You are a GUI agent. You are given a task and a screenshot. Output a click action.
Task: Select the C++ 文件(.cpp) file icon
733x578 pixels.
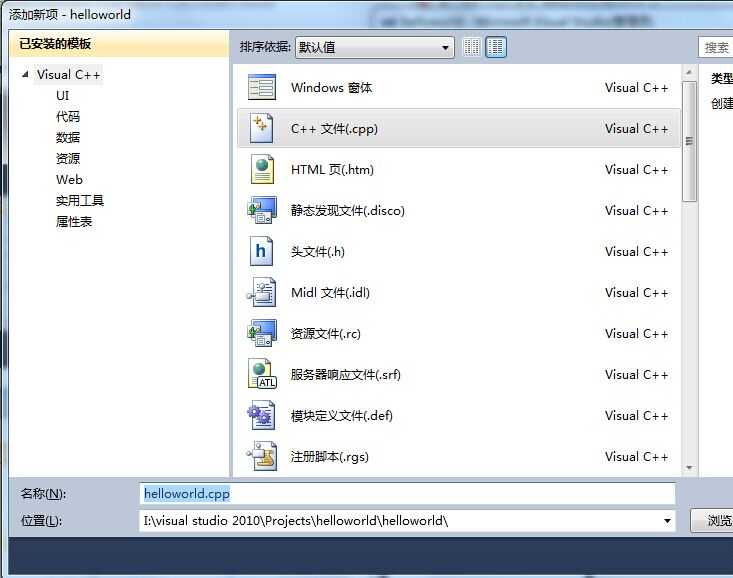(x=261, y=128)
